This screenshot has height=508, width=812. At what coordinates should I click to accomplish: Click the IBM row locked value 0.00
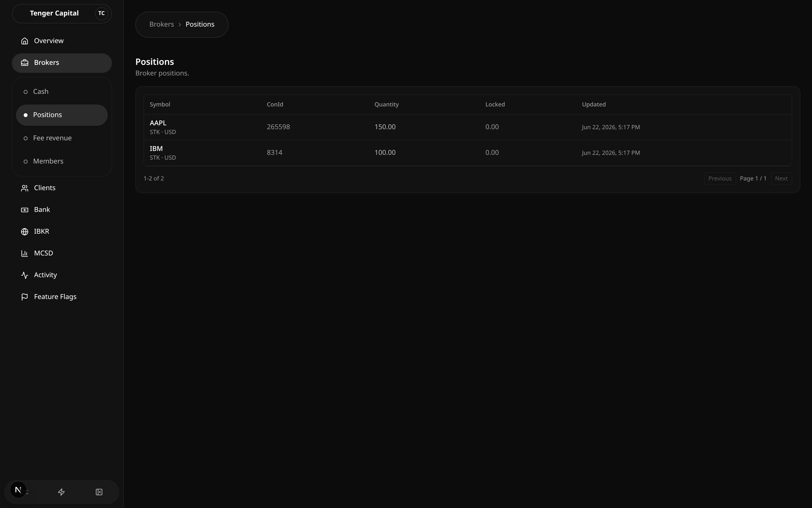coord(492,153)
